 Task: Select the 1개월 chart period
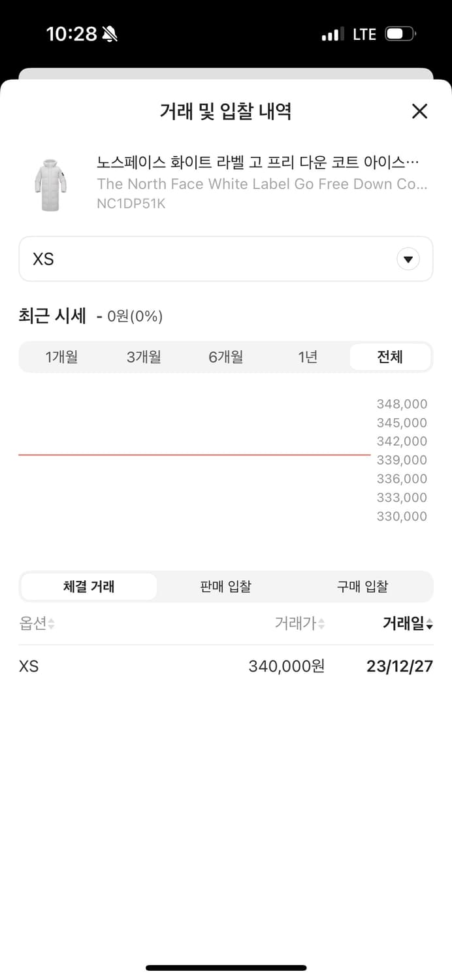[x=61, y=357]
